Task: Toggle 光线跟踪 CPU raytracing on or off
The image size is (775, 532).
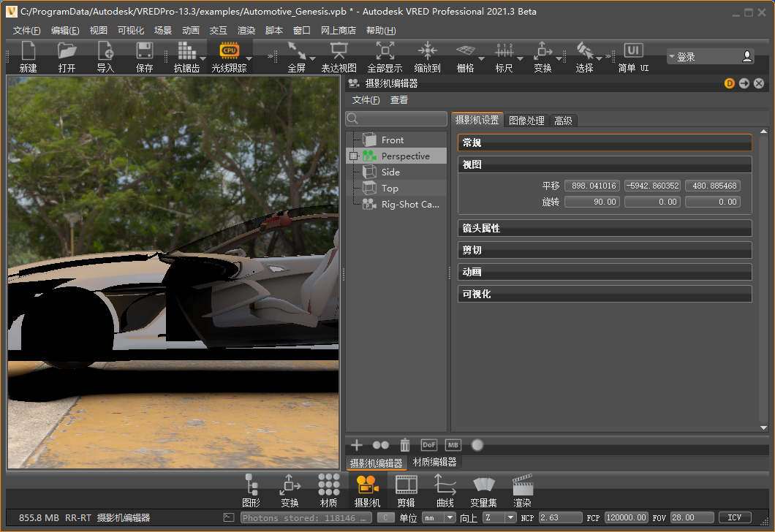Action: click(229, 51)
